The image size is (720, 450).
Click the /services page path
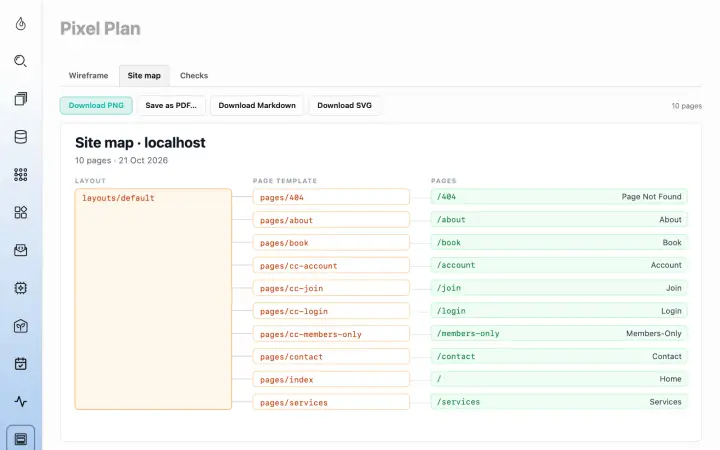coord(458,402)
